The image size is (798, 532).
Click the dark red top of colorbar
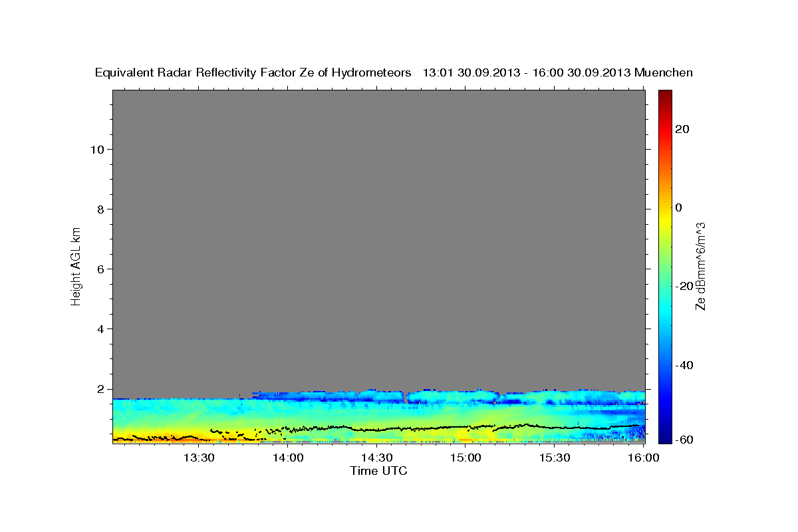tap(665, 94)
